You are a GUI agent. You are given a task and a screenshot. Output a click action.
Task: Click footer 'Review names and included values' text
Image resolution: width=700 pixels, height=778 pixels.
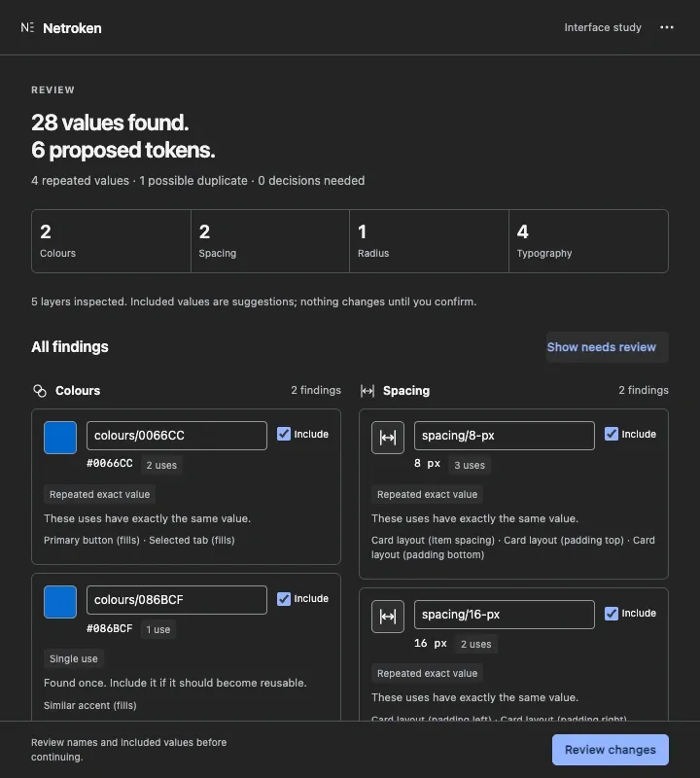coord(129,750)
